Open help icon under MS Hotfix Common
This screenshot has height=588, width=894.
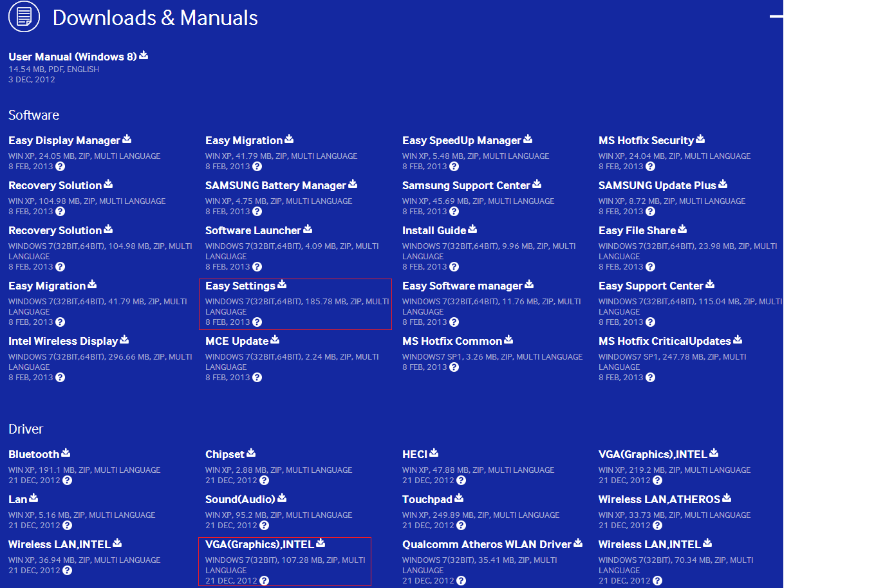pos(454,367)
